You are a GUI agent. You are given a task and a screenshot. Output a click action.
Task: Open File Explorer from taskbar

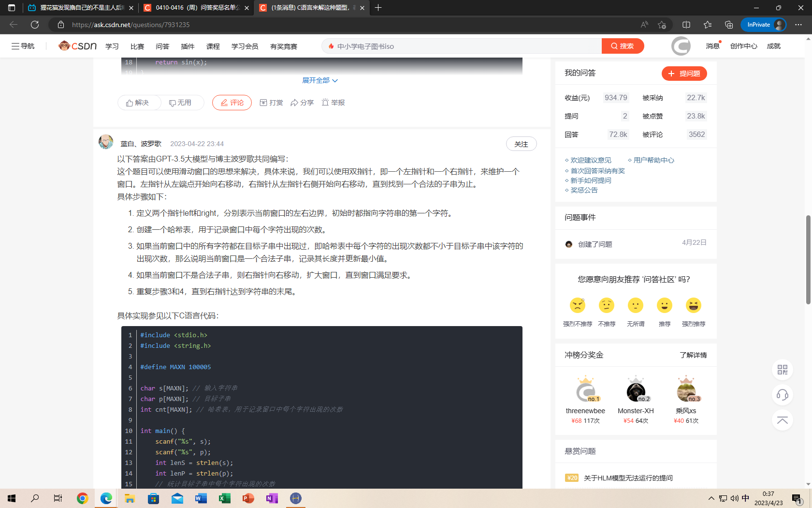(130, 498)
